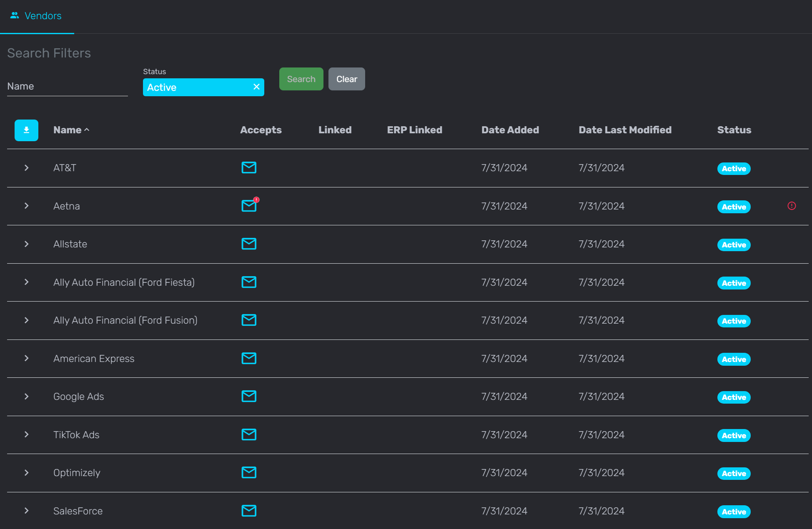Click Allstate's email envelope icon
The width and height of the screenshot is (812, 529).
coord(249,244)
